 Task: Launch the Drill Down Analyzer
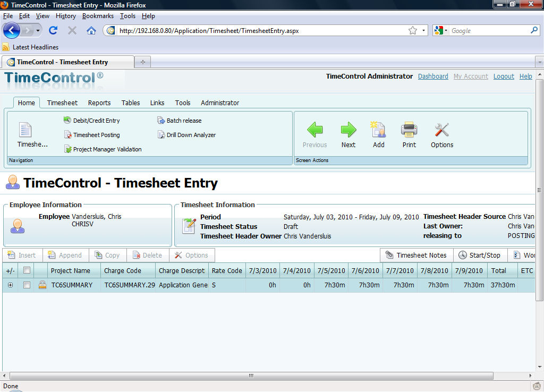186,135
